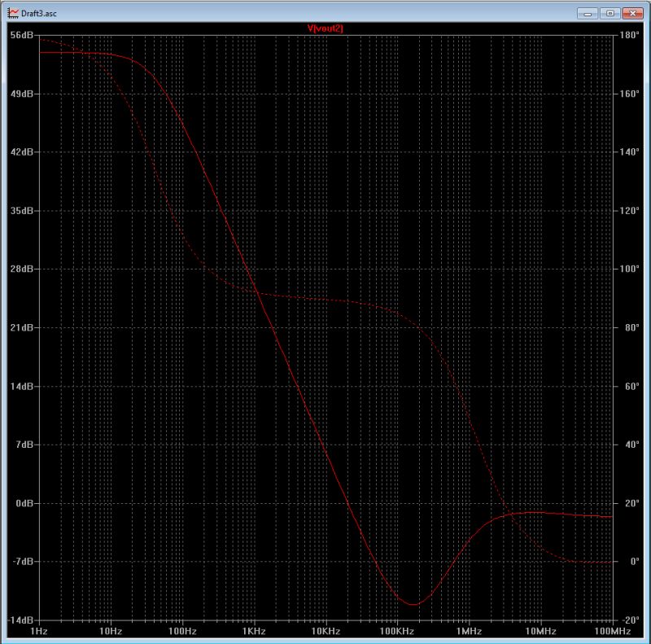Select the V[vout2] plot pane header

pyautogui.click(x=325, y=28)
